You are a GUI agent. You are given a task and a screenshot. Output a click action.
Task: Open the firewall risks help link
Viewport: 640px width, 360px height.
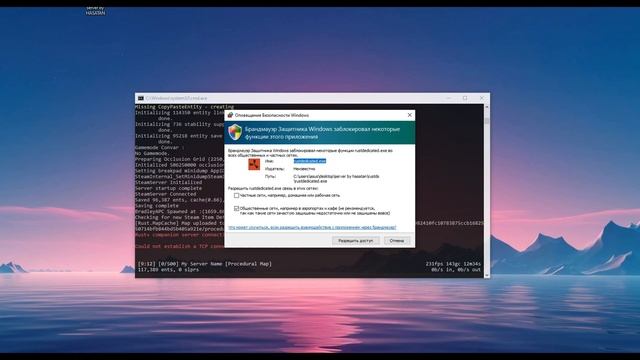click(x=312, y=227)
